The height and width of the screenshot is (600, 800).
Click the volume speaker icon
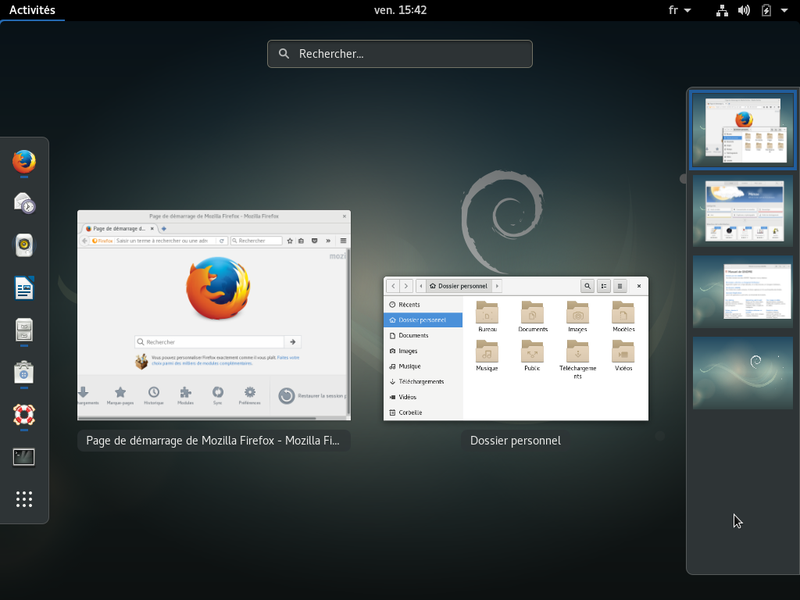click(744, 10)
